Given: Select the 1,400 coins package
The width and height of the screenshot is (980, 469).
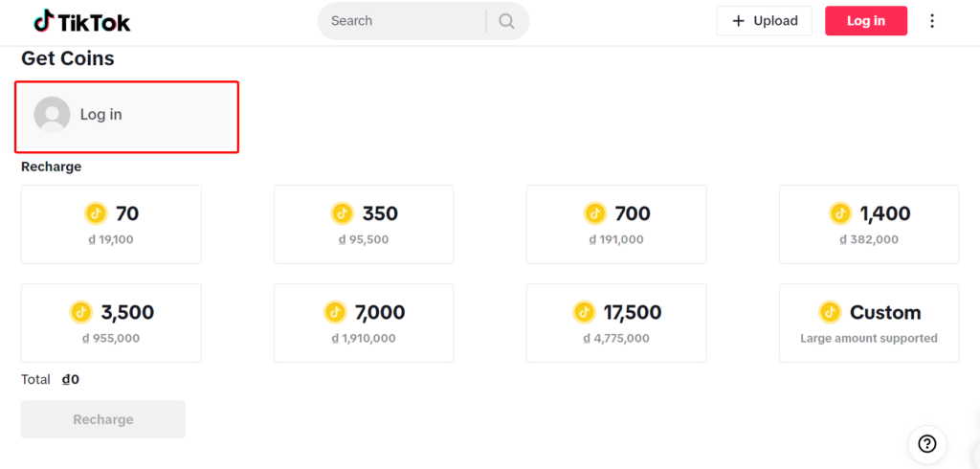Looking at the screenshot, I should click(x=869, y=225).
